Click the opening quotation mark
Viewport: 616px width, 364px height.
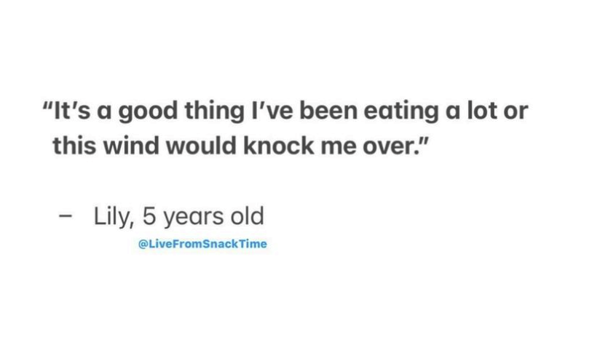click(47, 106)
